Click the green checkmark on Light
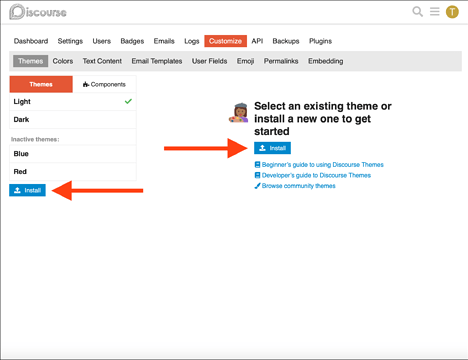 [128, 101]
